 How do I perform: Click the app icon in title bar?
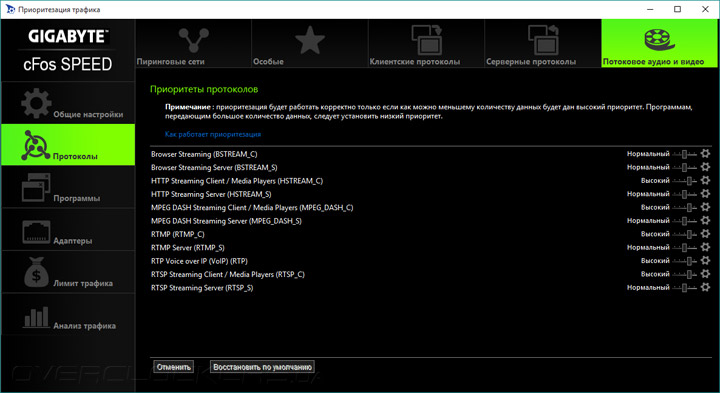(10, 9)
